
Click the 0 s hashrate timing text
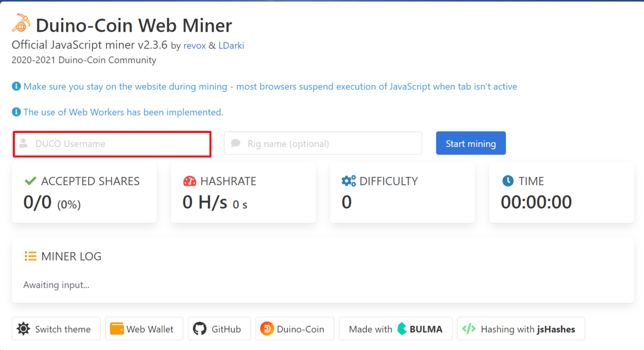(x=240, y=205)
